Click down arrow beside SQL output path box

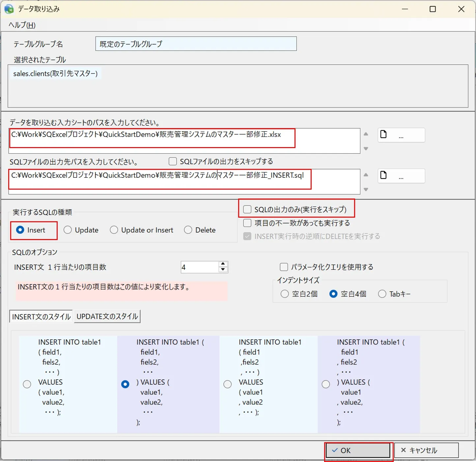tap(366, 190)
